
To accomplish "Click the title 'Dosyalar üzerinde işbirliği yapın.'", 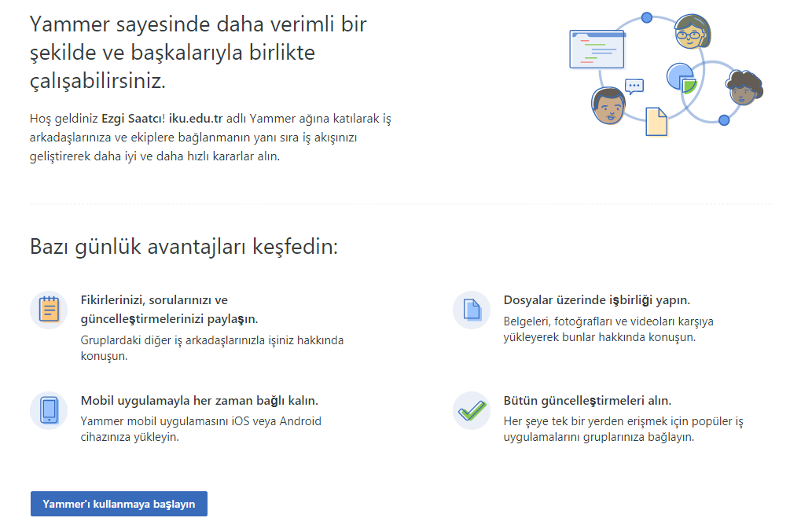I will 597,300.
